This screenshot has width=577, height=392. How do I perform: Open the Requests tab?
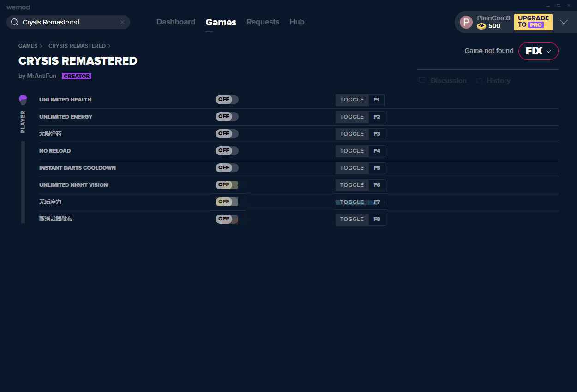coord(263,22)
